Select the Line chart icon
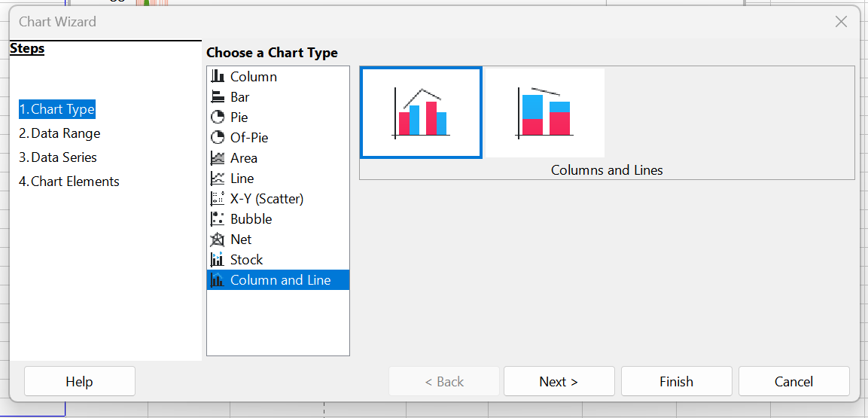The height and width of the screenshot is (418, 868). click(218, 178)
